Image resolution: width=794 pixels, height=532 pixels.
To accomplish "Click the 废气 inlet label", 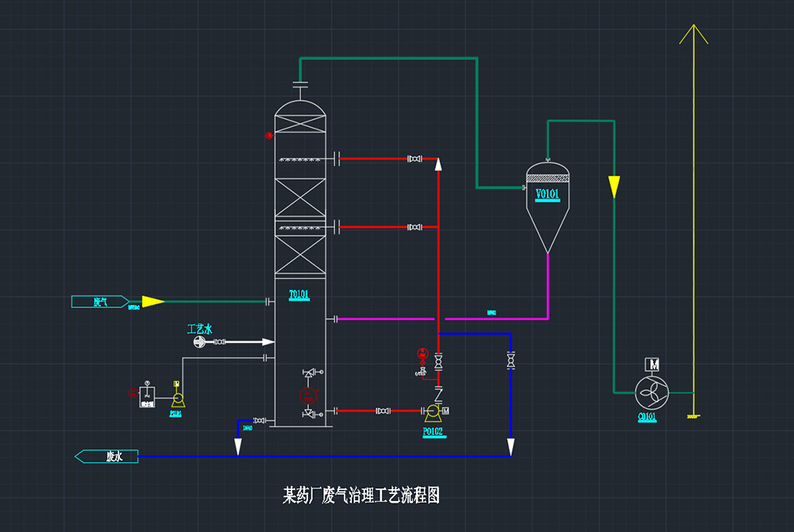I will pos(102,302).
